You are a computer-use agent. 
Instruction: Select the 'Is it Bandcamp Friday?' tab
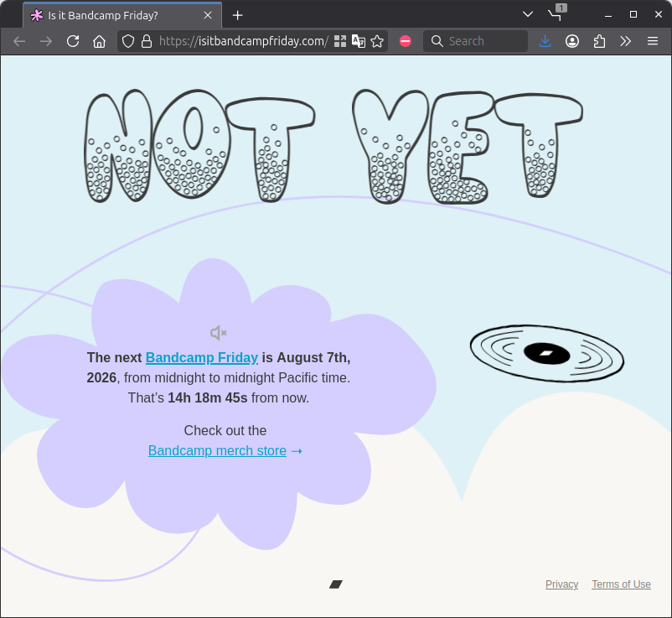tap(122, 15)
